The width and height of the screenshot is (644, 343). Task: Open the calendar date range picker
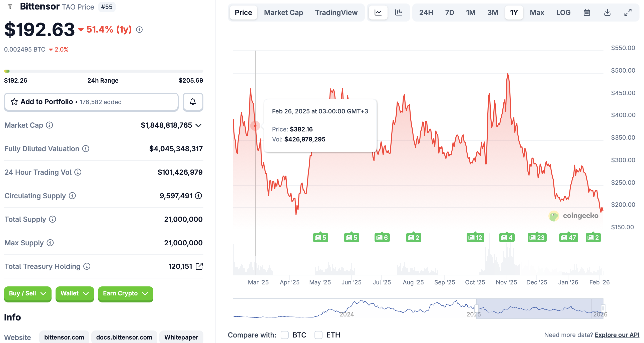(587, 13)
